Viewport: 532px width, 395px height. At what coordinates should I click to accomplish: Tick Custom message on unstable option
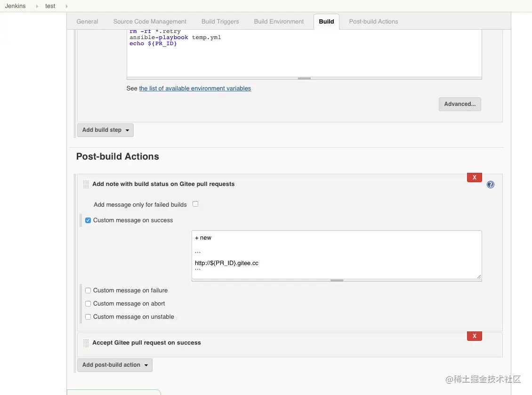click(x=88, y=317)
